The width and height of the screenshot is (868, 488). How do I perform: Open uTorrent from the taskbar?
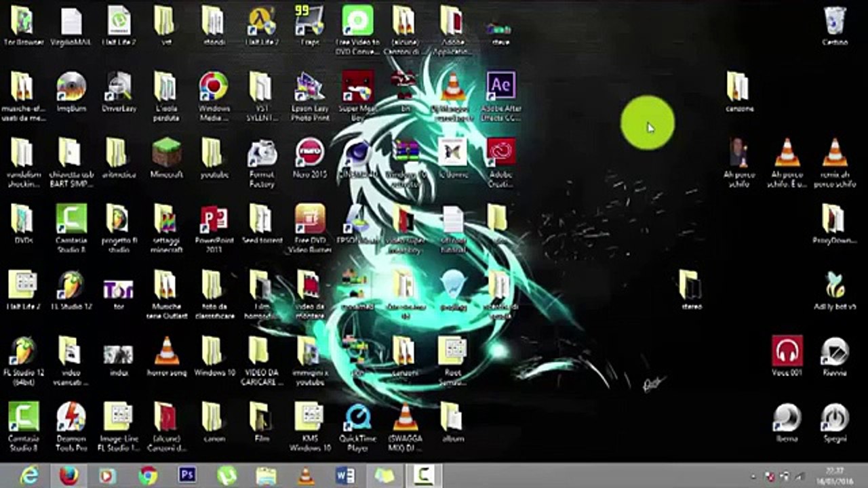click(226, 476)
